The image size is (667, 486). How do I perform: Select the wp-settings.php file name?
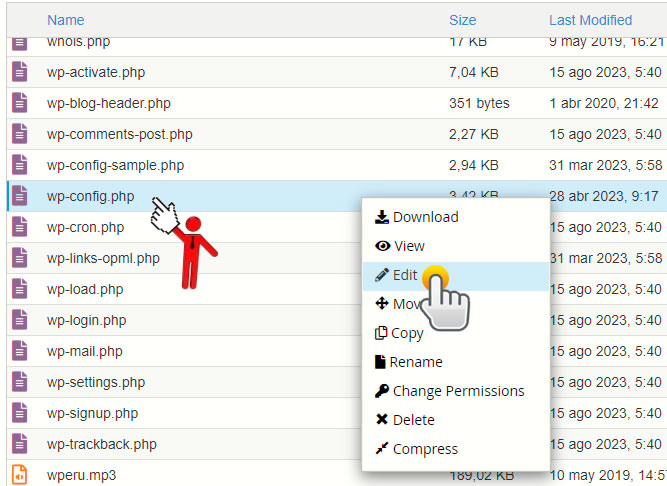point(95,382)
